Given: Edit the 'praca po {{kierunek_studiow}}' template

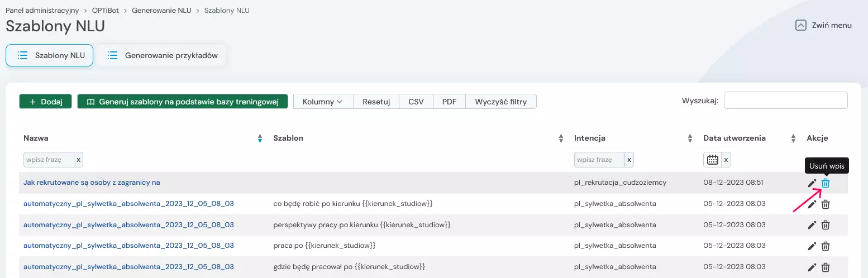Looking at the screenshot, I should (812, 246).
